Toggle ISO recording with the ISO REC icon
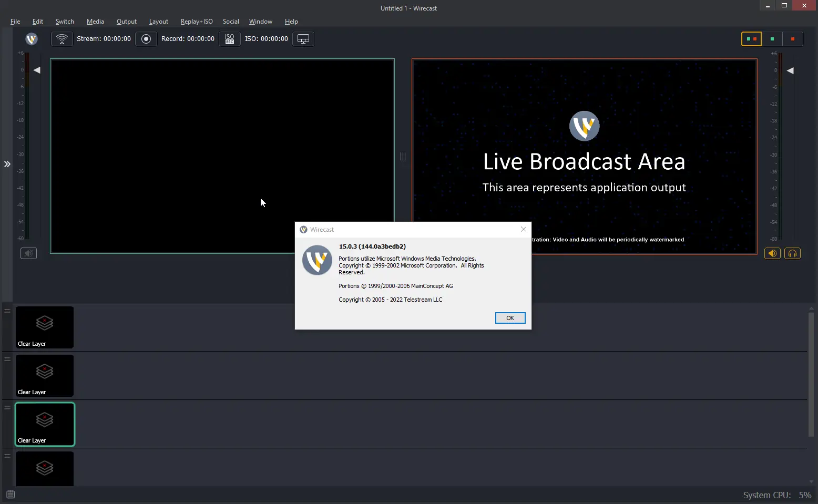The image size is (818, 504). (x=230, y=39)
